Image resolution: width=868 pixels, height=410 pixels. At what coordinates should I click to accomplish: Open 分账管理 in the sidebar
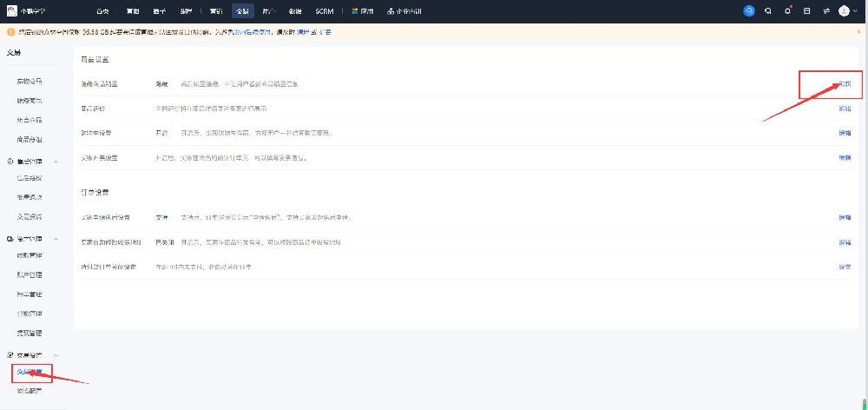coord(30,314)
